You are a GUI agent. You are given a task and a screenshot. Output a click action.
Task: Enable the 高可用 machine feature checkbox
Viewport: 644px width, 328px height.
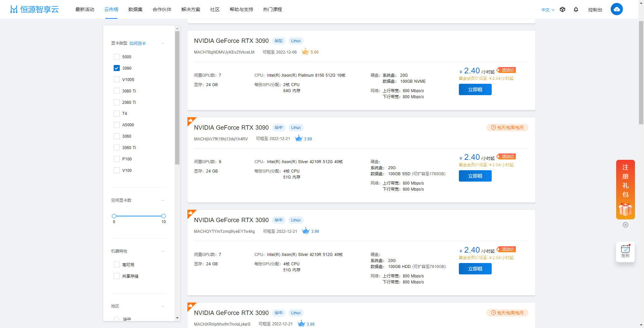point(117,265)
